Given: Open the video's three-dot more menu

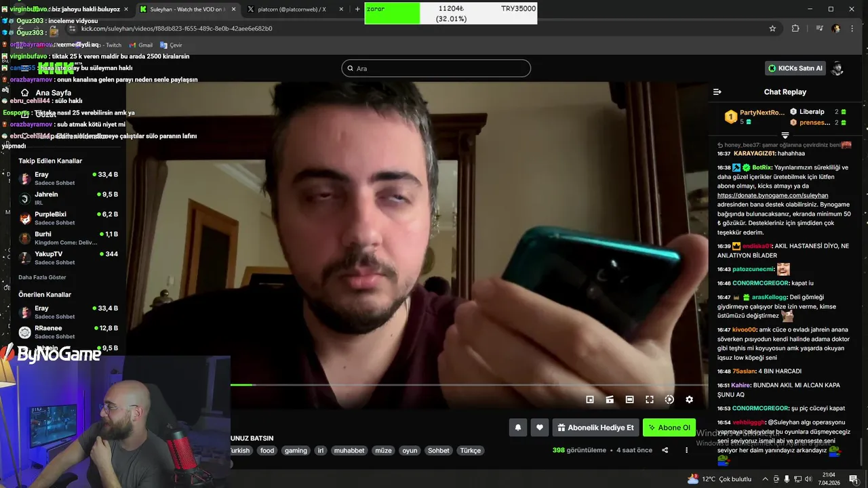Looking at the screenshot, I should (x=686, y=450).
